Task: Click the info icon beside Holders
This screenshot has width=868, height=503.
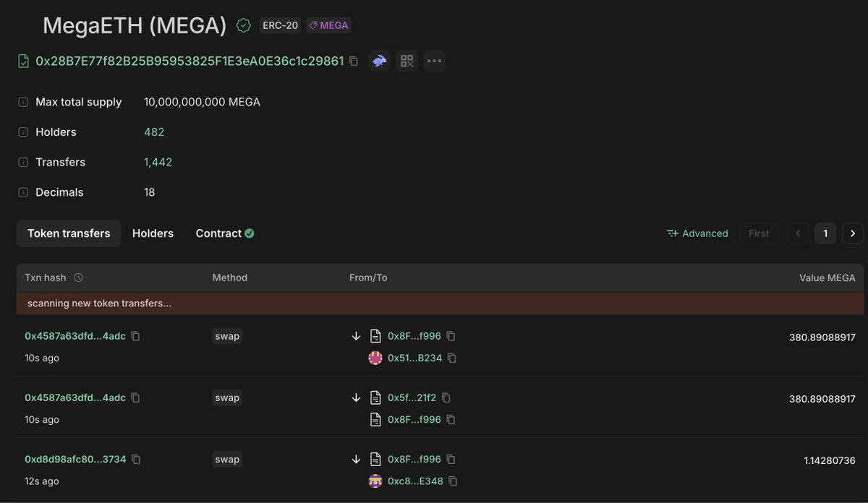Action: pos(23,132)
